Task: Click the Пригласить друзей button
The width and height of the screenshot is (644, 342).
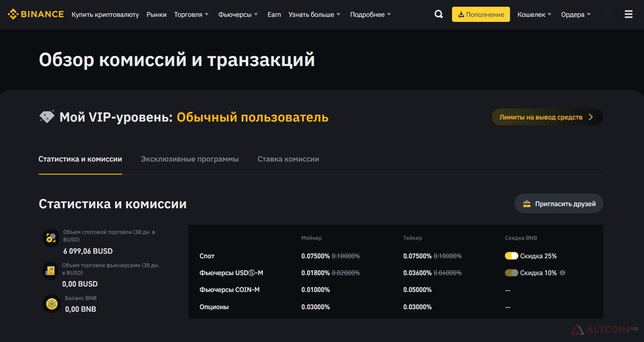Action: click(559, 204)
